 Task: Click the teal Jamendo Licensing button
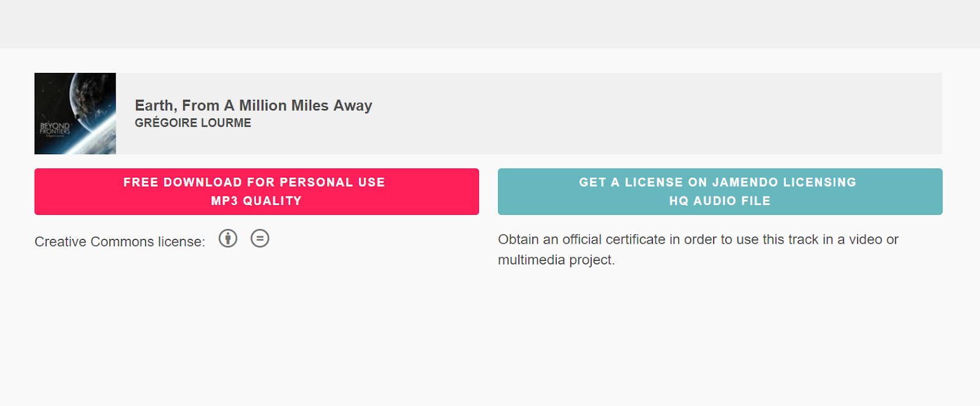tap(720, 192)
